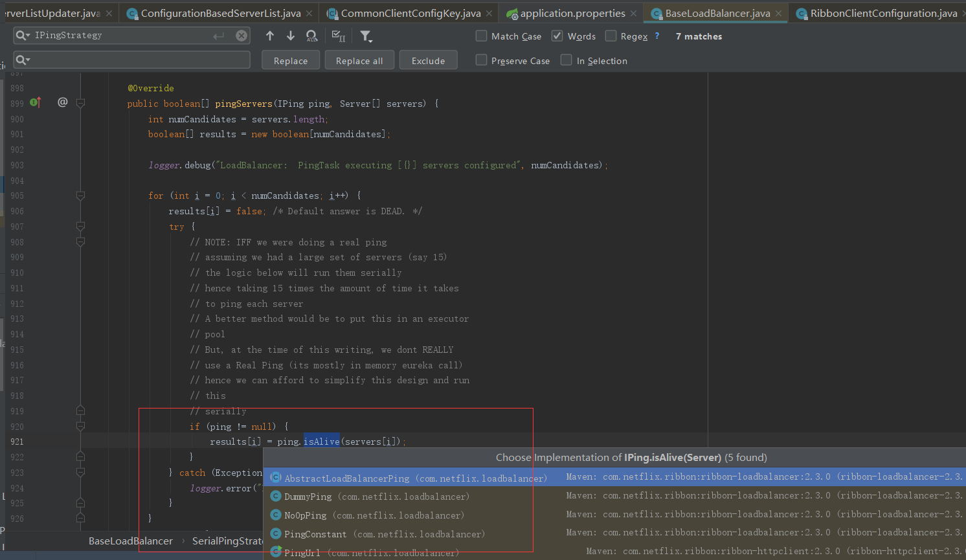Open the search filter dropdown

click(366, 36)
